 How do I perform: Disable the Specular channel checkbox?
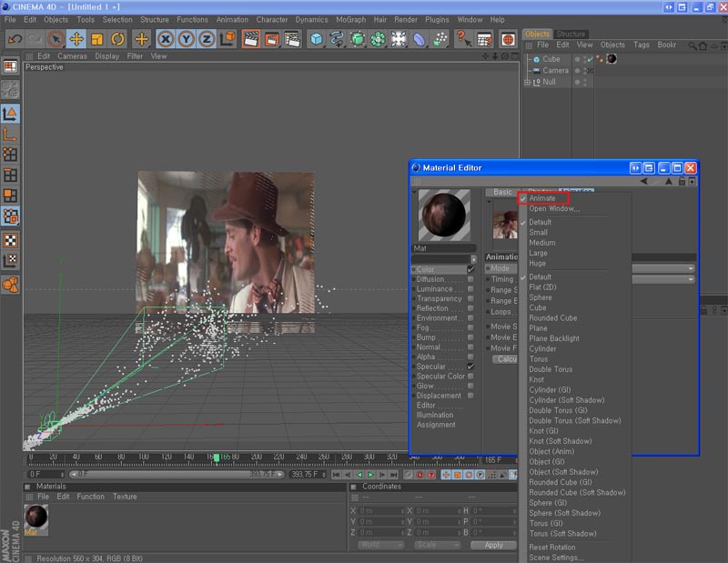click(x=470, y=367)
